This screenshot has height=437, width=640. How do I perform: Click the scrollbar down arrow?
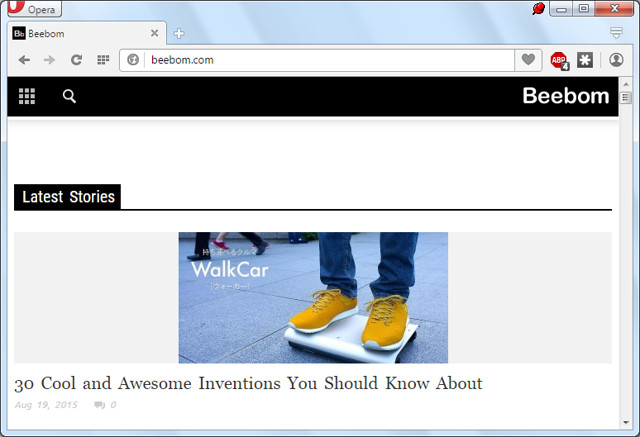pyautogui.click(x=626, y=423)
